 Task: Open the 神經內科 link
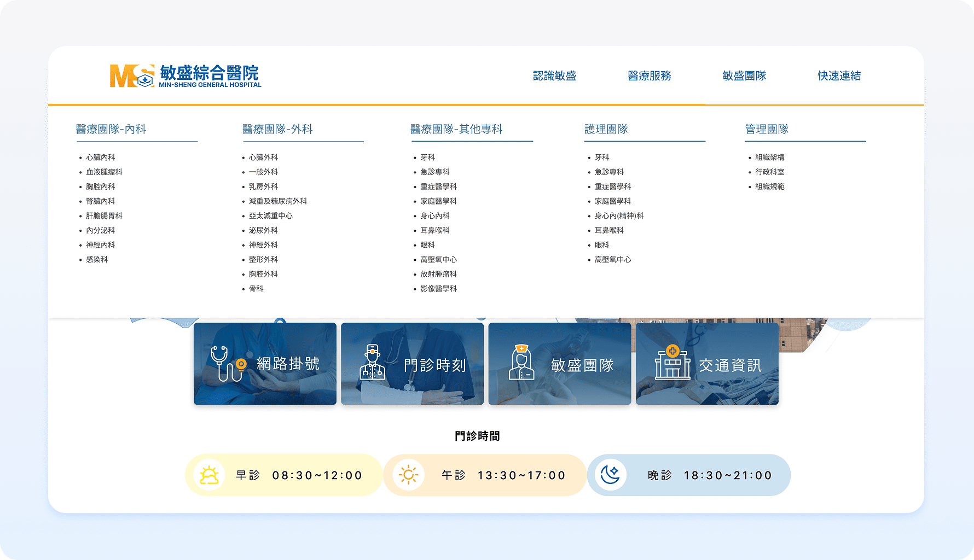point(101,245)
